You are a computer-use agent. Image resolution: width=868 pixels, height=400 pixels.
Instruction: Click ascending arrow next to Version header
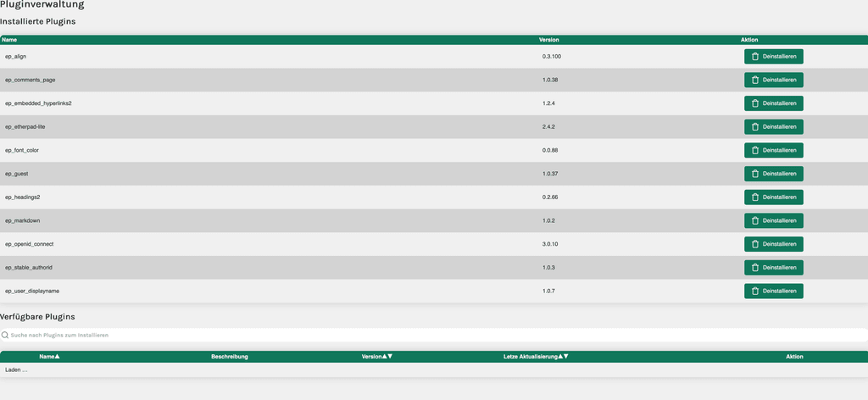tap(385, 357)
